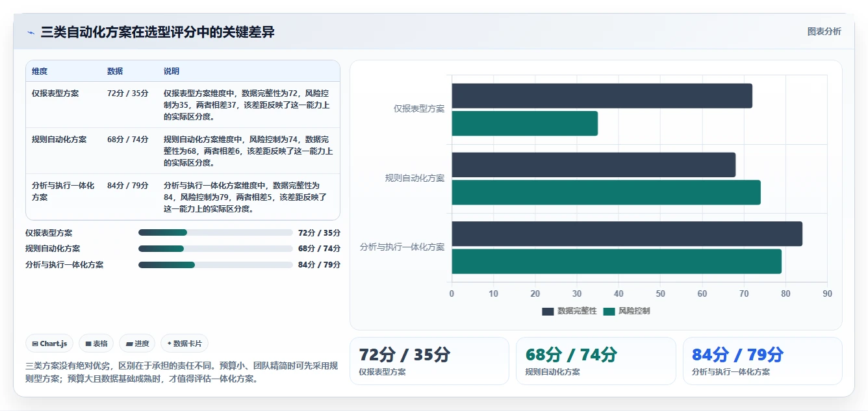Screen dimensions: 868x411
Task: Click the dark 规则自动化方案 数据完整性 chart bar
Action: pyautogui.click(x=594, y=165)
